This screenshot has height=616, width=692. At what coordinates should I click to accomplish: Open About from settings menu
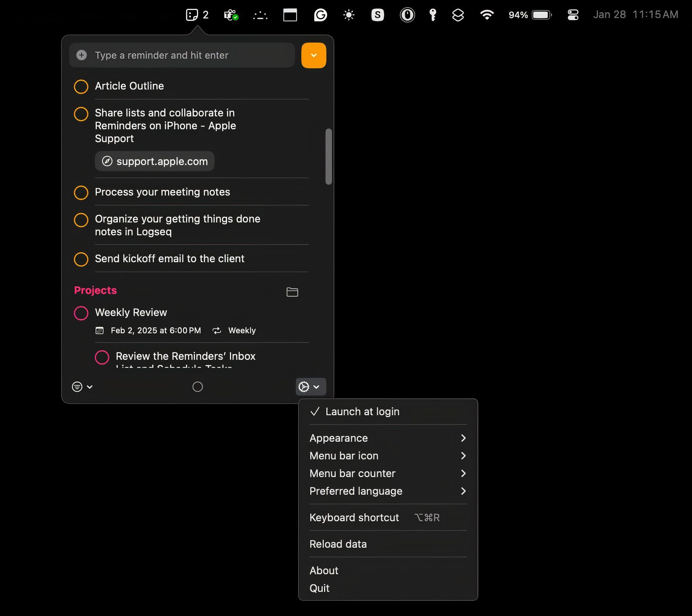[388, 571]
